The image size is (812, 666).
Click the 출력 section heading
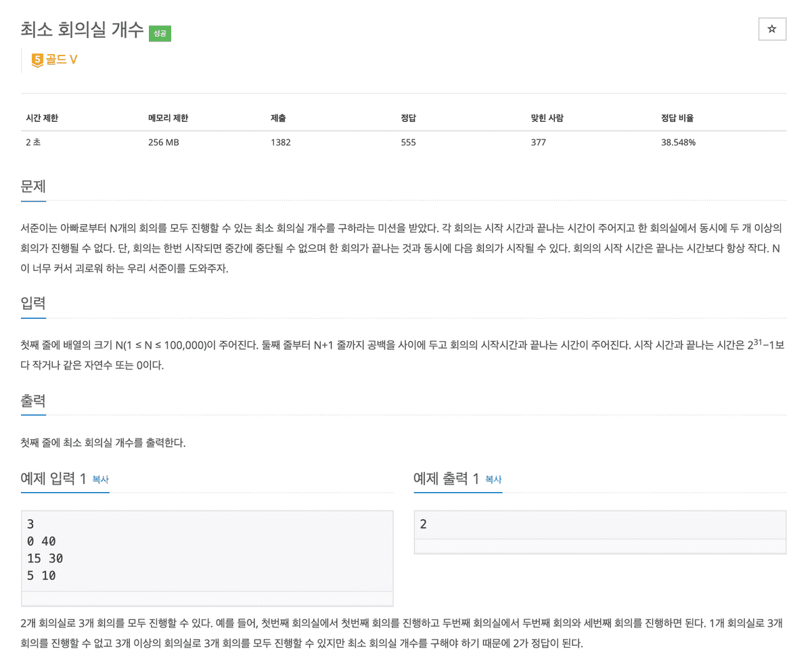[x=33, y=400]
